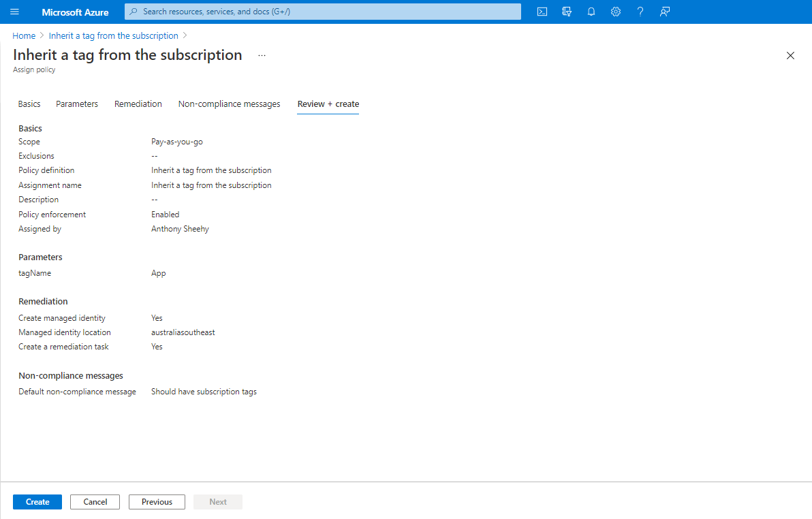Launch Cloud Shell from the top bar
Screen dimensions: 812x519
pos(542,12)
